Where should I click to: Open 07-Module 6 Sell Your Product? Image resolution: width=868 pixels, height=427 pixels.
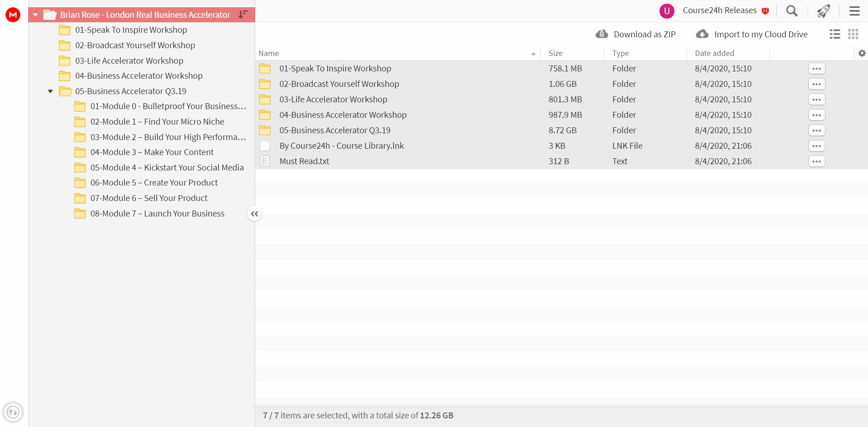(x=149, y=198)
